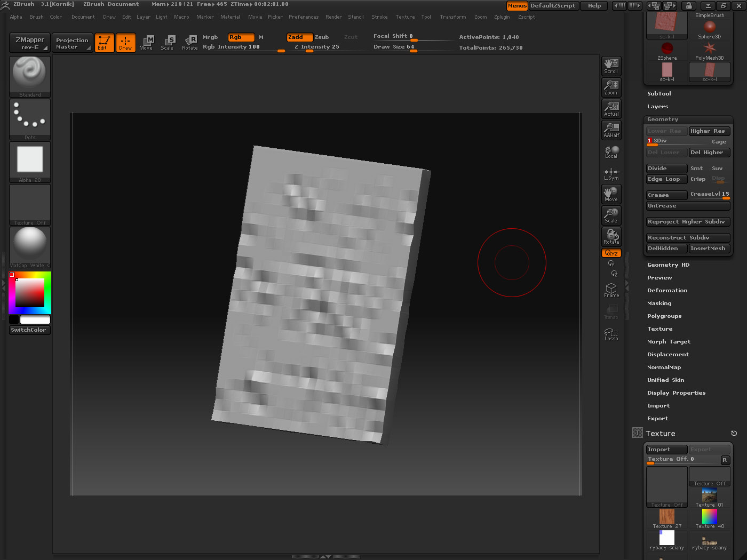Image resolution: width=747 pixels, height=560 pixels.
Task: Select the Scale tool in top shelf
Action: point(167,43)
